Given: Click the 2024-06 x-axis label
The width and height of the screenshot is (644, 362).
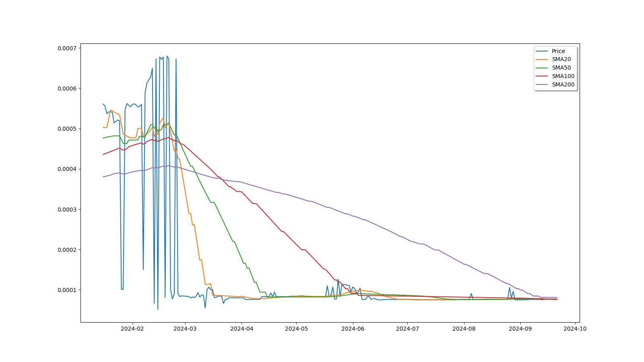Looking at the screenshot, I should pyautogui.click(x=353, y=329).
